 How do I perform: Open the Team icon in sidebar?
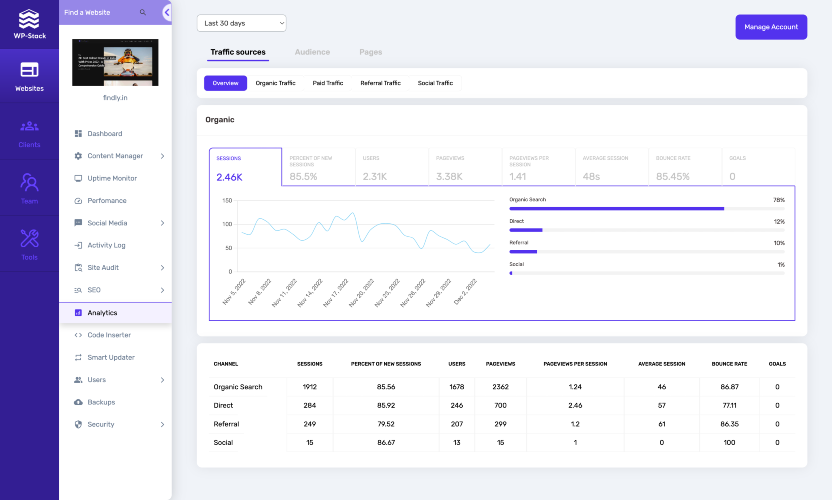(29, 182)
